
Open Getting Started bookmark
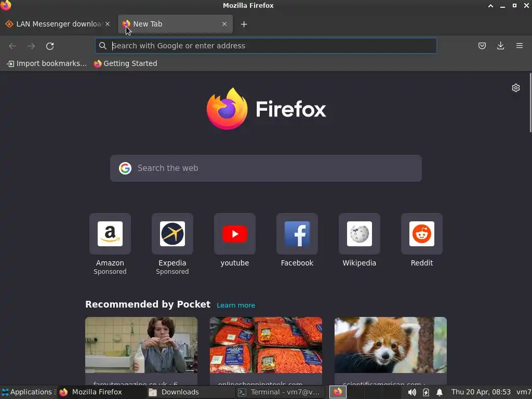pos(126,63)
